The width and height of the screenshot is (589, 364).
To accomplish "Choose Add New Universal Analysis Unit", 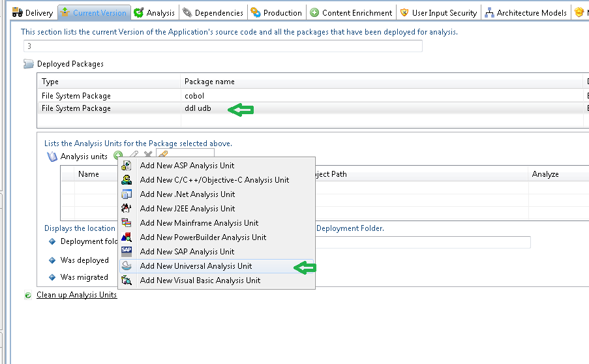I will click(x=196, y=266).
